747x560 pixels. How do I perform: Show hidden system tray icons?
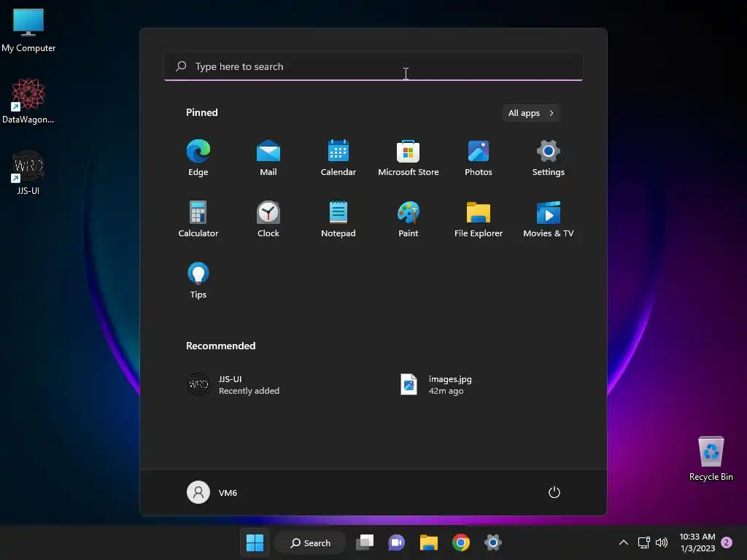[623, 542]
